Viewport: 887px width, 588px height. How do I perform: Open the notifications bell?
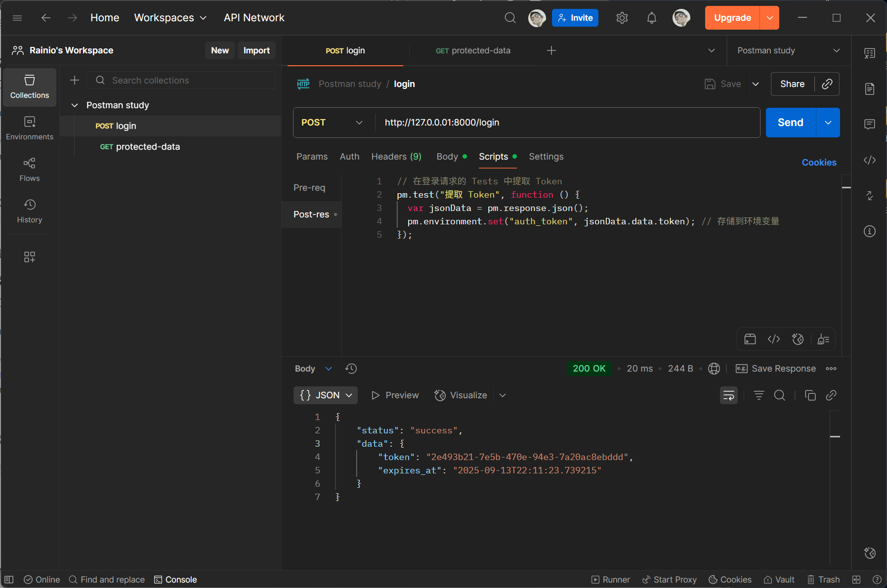[x=652, y=18]
